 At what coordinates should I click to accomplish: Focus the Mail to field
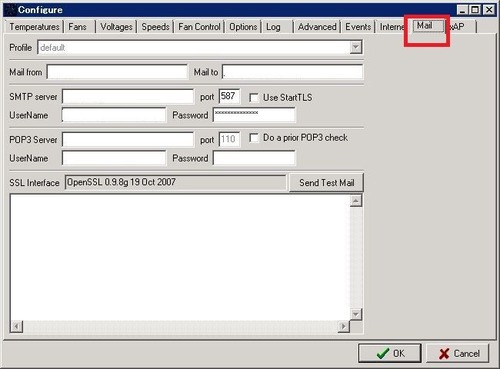pos(292,72)
